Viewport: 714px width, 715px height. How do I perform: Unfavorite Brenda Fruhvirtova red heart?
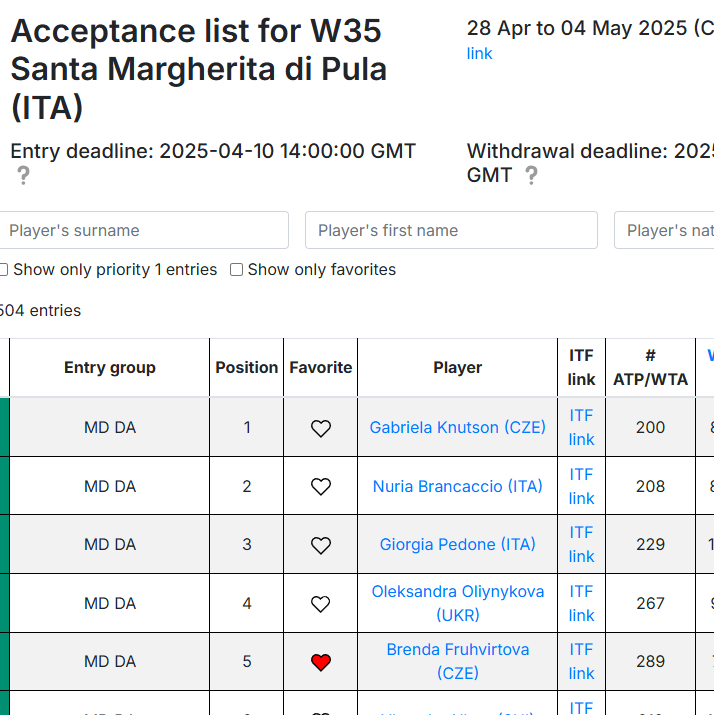(x=321, y=662)
